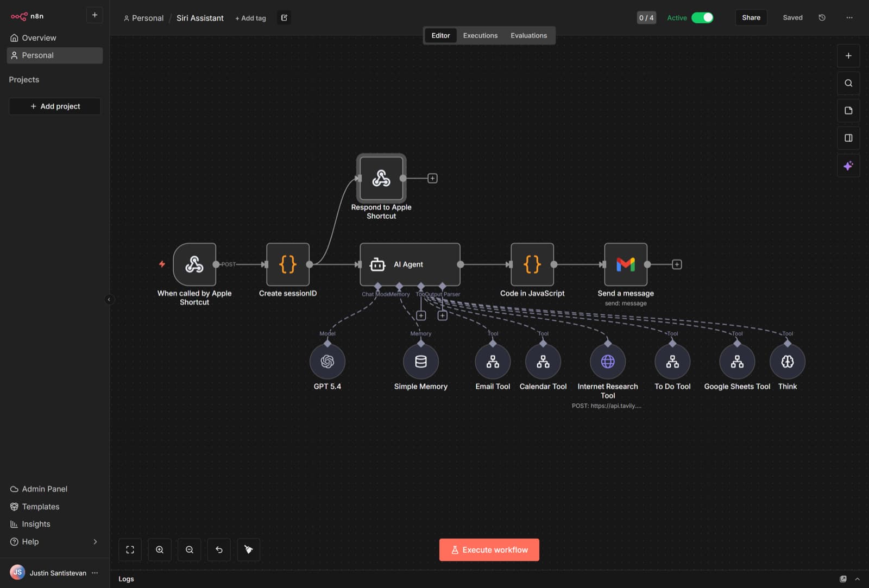Select the AI Agent node
The image size is (869, 588).
[x=410, y=264]
